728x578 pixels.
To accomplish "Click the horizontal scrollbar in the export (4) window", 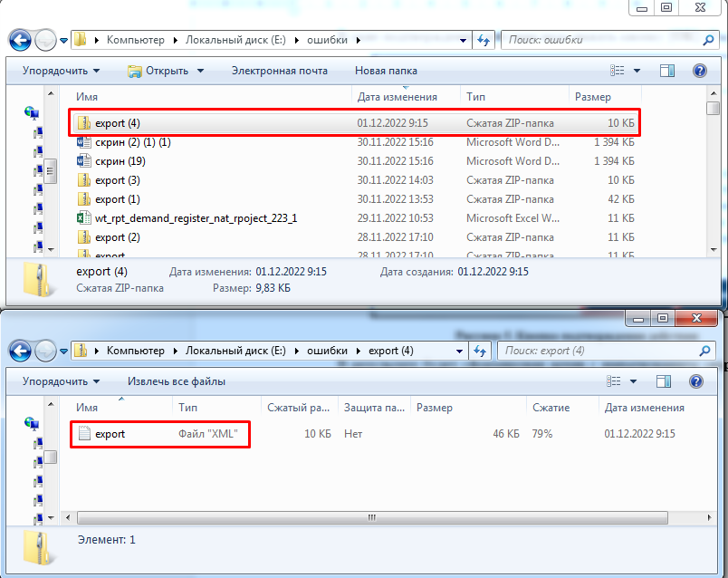I will pyautogui.click(x=369, y=518).
